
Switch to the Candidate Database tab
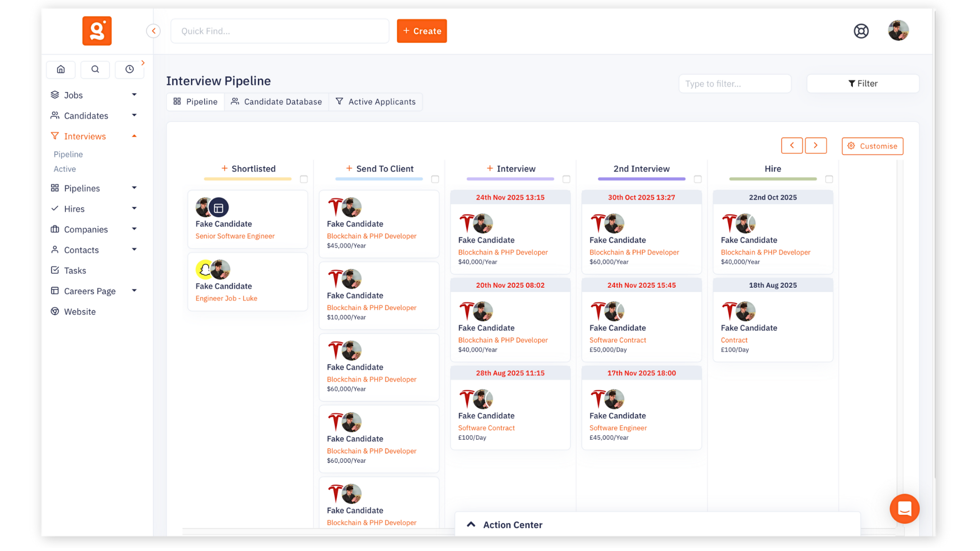(276, 102)
